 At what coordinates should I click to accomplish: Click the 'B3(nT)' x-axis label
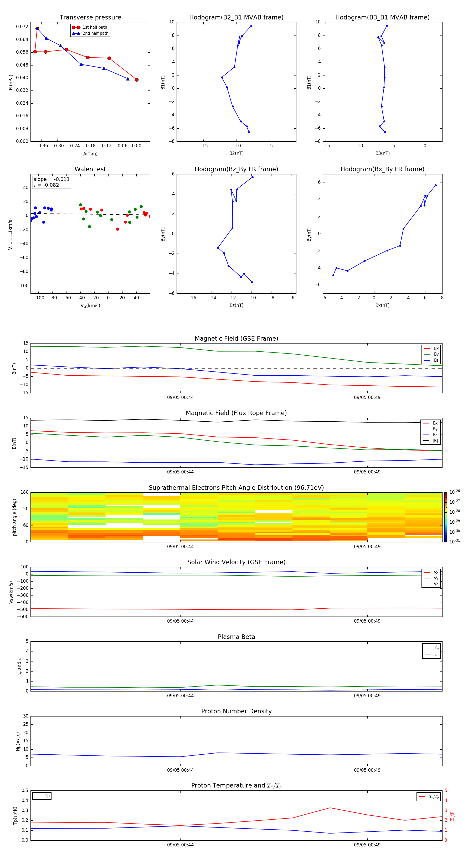pyautogui.click(x=382, y=154)
